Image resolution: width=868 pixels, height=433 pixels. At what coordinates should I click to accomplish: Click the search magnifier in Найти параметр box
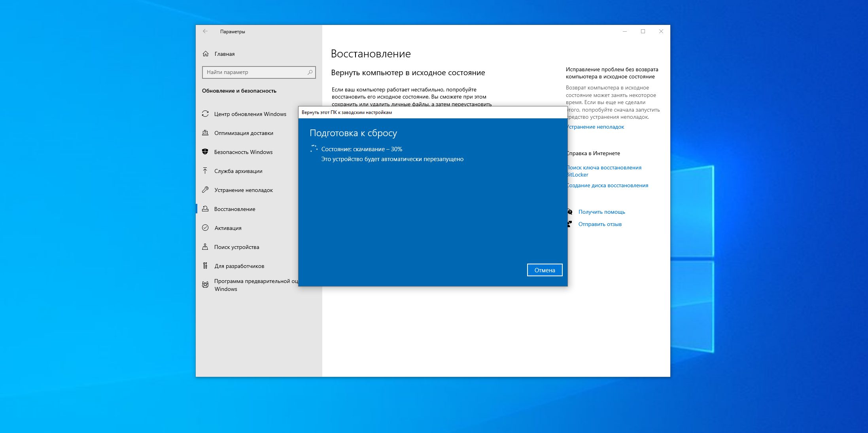pos(310,72)
